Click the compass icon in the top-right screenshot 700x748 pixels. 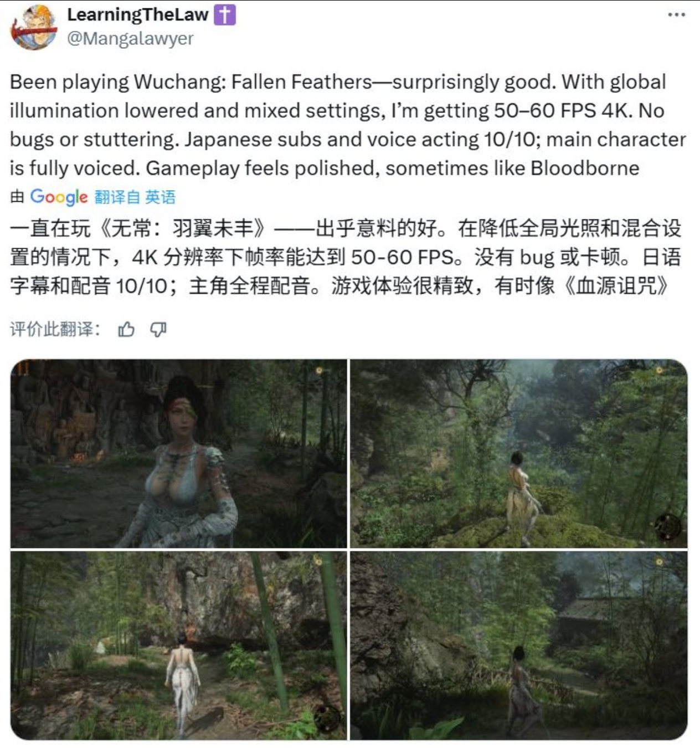tap(667, 526)
